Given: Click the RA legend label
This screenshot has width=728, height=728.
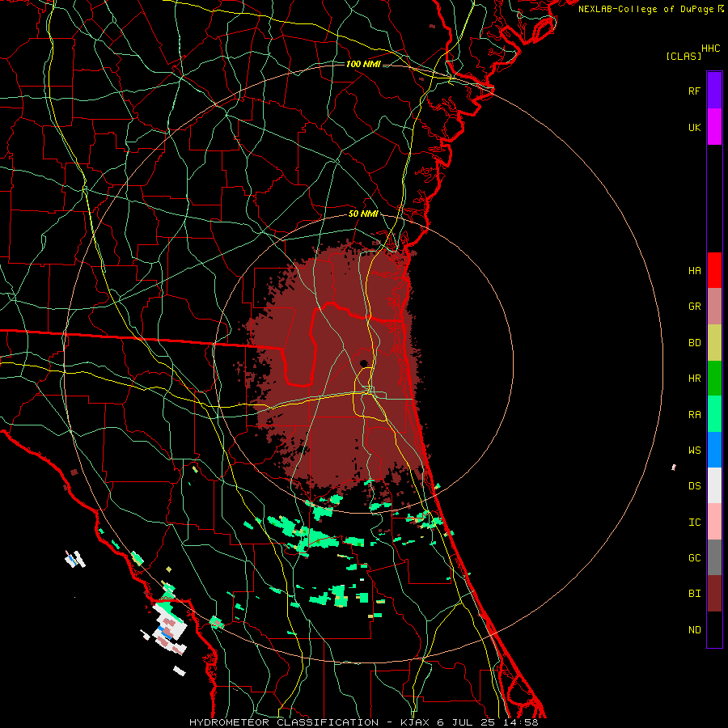Looking at the screenshot, I should (694, 414).
